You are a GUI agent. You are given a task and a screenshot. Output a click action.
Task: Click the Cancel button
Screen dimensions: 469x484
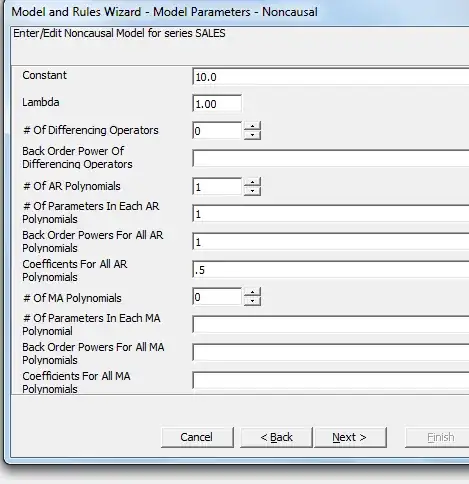[x=197, y=437]
